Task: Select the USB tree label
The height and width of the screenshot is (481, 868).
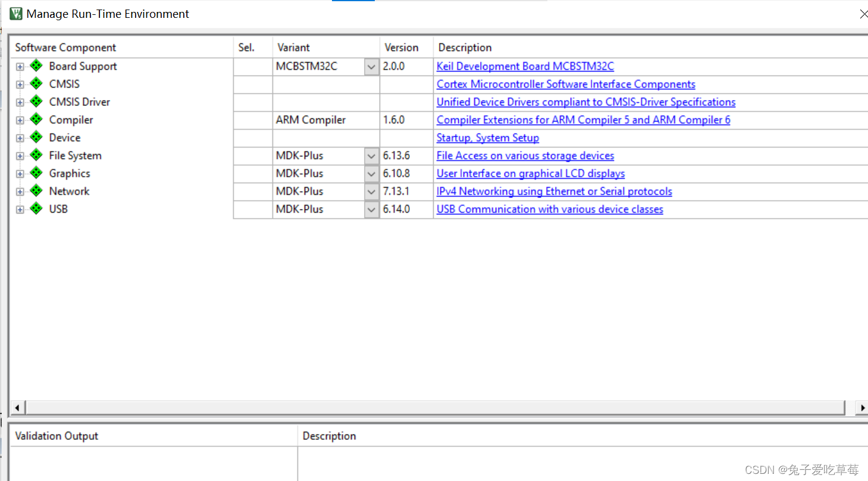Action: (x=58, y=209)
